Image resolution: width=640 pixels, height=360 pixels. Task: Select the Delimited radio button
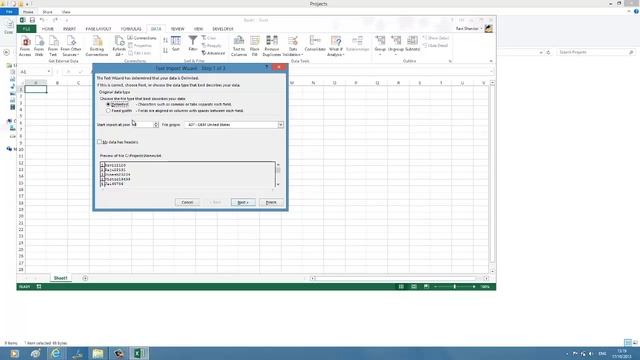coord(108,104)
